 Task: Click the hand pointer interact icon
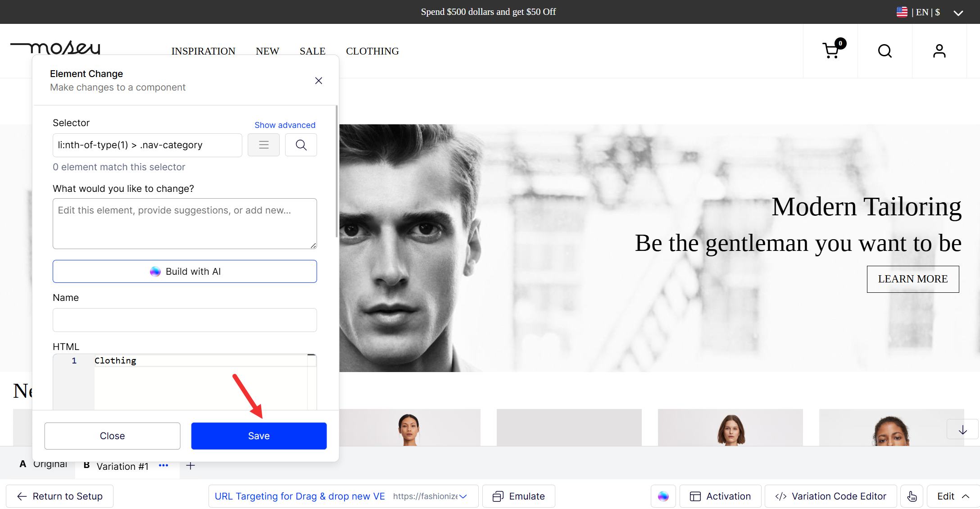click(x=912, y=496)
